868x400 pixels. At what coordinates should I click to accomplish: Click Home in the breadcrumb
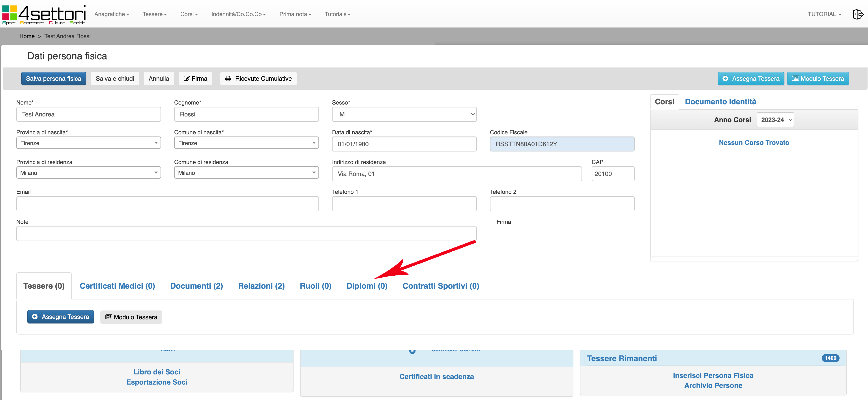click(27, 36)
